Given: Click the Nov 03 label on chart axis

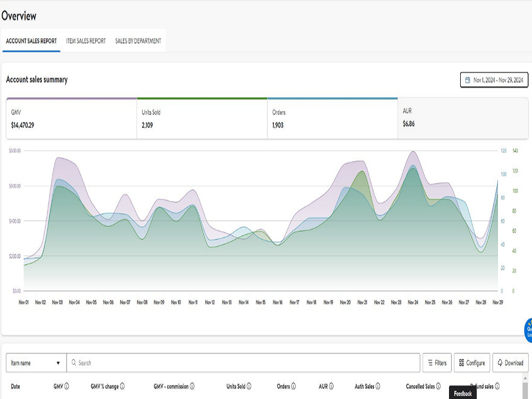Looking at the screenshot, I should click(57, 302).
